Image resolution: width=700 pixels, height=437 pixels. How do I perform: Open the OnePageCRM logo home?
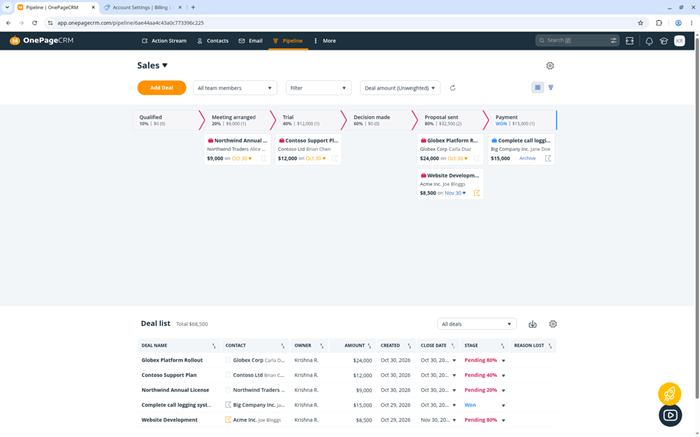pos(42,41)
